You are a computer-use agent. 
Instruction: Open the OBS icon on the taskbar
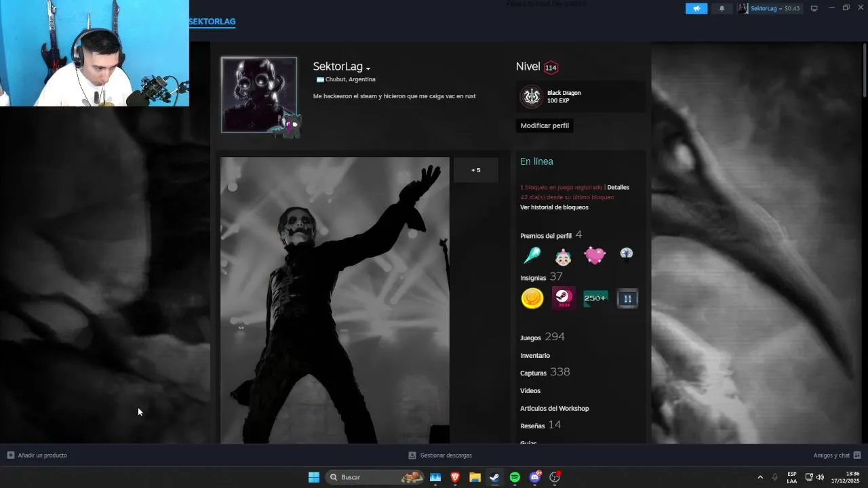pos(555,477)
